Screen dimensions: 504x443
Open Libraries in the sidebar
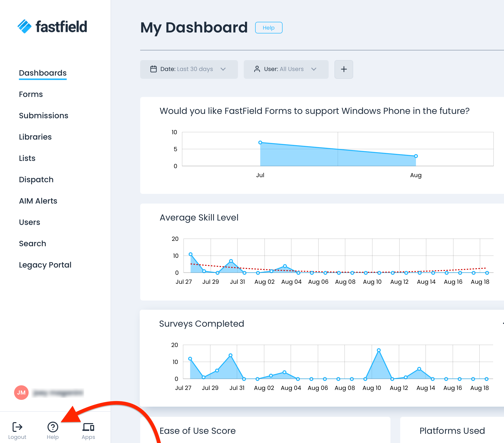click(x=35, y=137)
